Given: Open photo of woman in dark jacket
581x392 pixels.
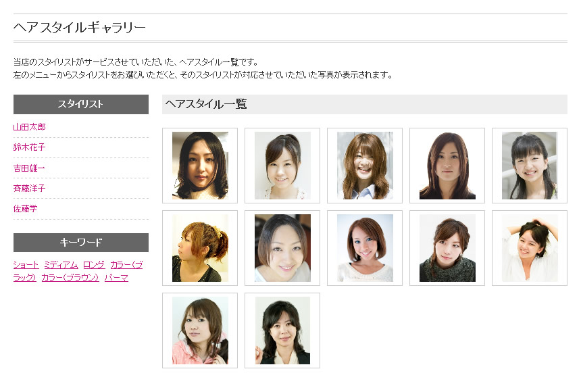Looking at the screenshot, I should pos(282,330).
